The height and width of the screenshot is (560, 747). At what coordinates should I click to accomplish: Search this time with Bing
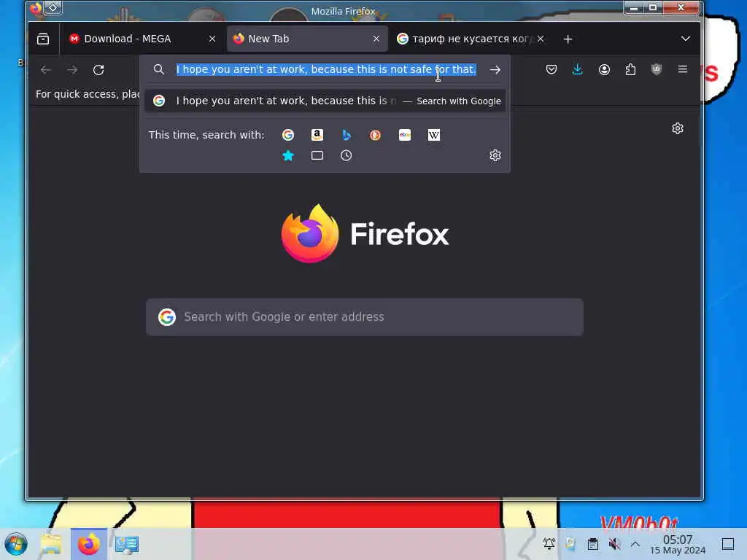tap(347, 135)
